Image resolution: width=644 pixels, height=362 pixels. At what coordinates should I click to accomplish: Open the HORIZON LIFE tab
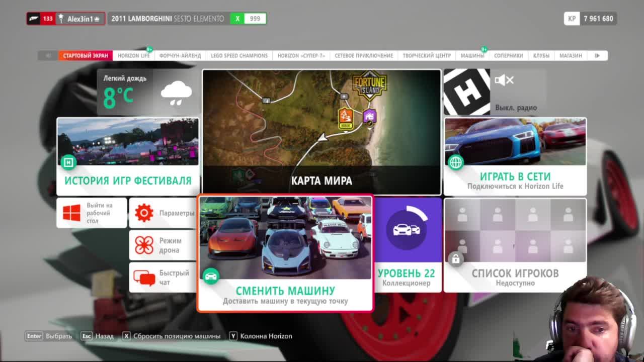click(x=134, y=55)
